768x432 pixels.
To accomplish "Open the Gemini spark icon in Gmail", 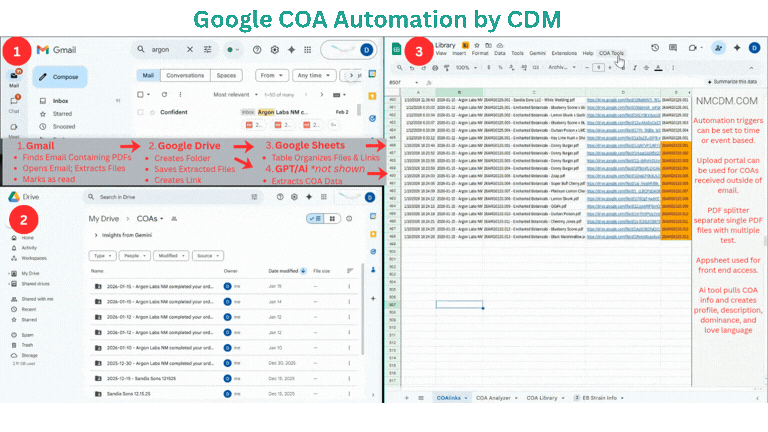I will click(291, 49).
